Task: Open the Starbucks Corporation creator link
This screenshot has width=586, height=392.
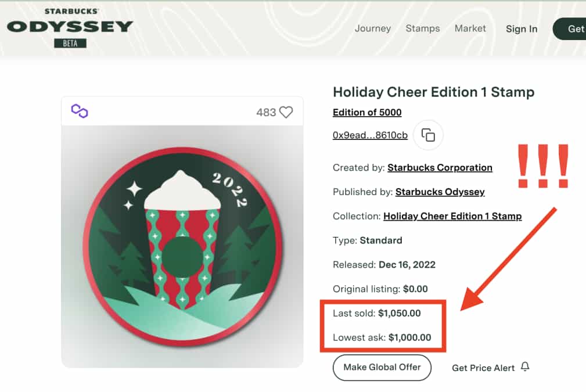Action: [x=440, y=167]
